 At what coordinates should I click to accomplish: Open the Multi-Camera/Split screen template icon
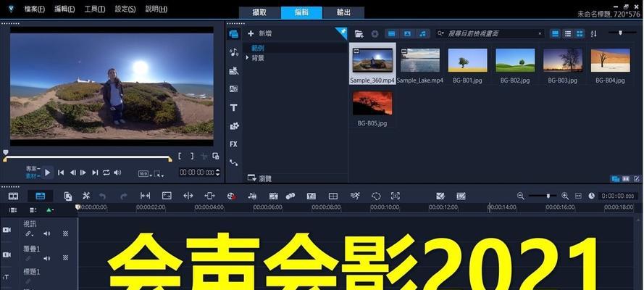pyautogui.click(x=333, y=196)
